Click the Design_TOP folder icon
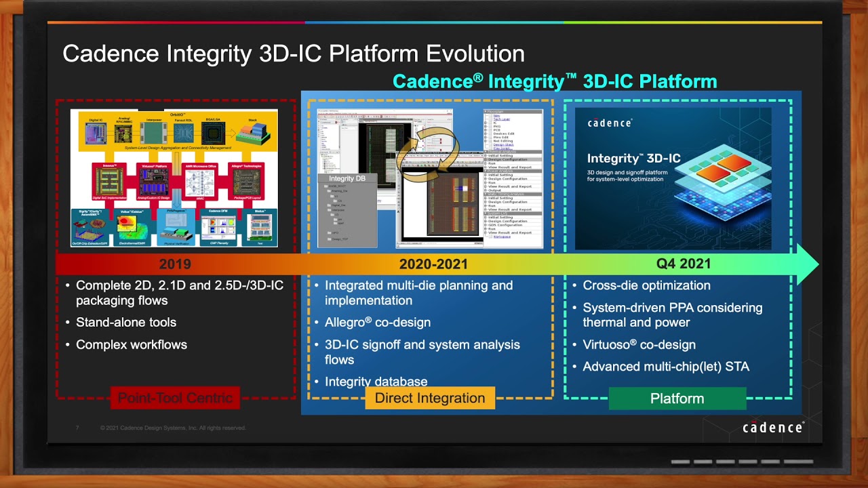 pos(329,239)
